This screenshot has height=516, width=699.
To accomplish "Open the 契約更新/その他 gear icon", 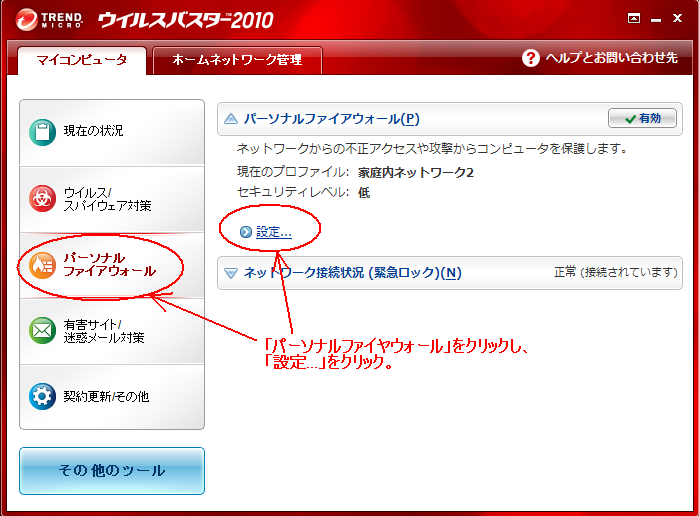I will click(42, 396).
